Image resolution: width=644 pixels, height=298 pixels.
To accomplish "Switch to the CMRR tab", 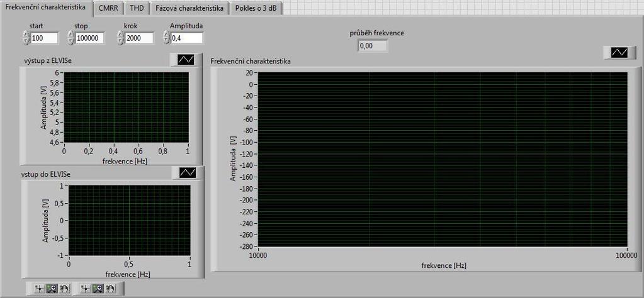I will (x=108, y=8).
